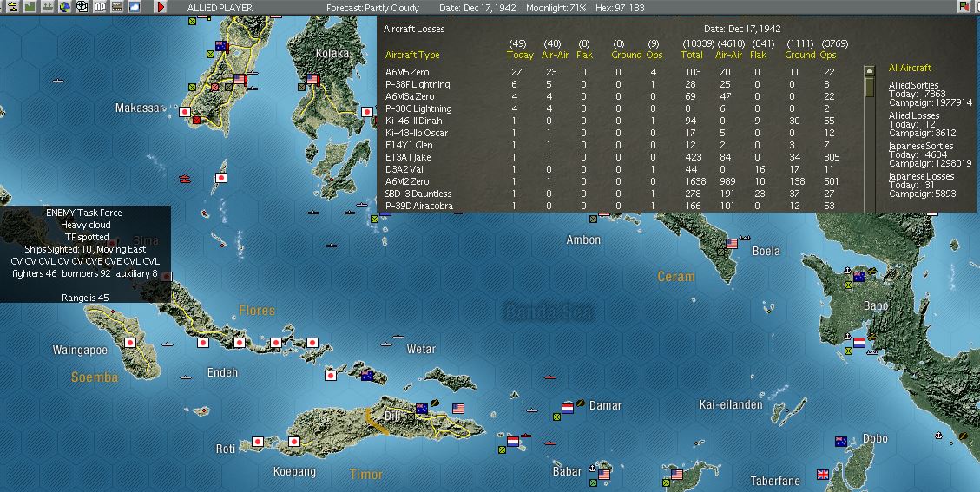The width and height of the screenshot is (980, 492).
Task: Click the aircraft losses scrollbar thumb
Action: [x=870, y=87]
